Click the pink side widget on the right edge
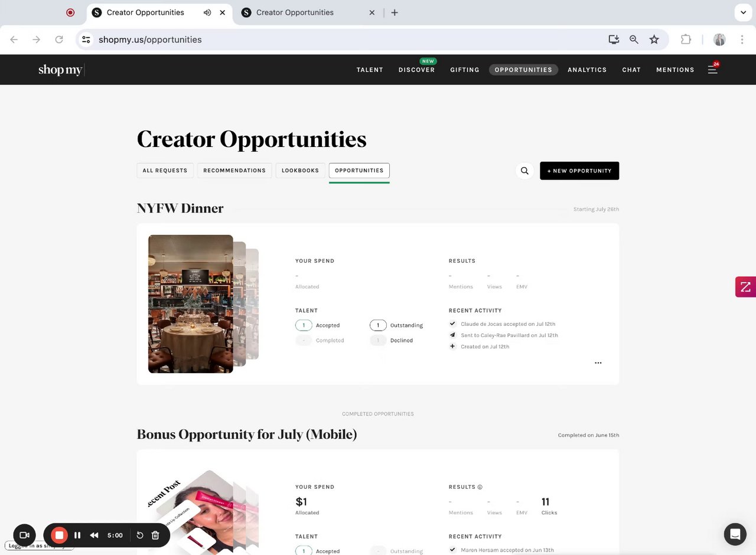Image resolution: width=756 pixels, height=555 pixels. tap(745, 287)
